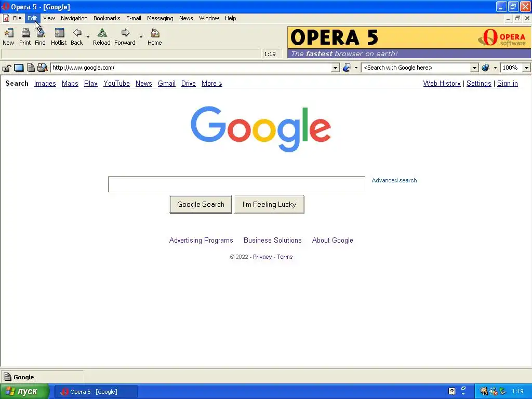The height and width of the screenshot is (399, 532).
Task: Click the More » link
Action: click(x=212, y=84)
